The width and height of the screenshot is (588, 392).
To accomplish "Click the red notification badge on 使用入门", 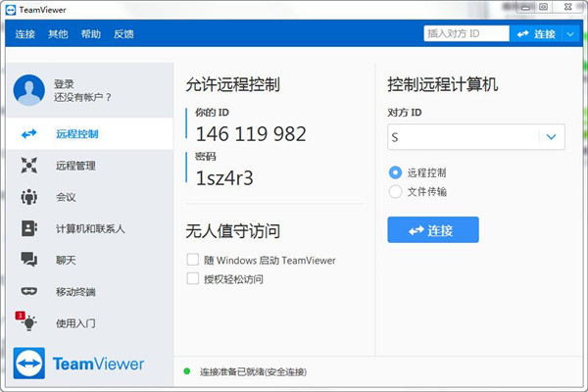I will (x=20, y=316).
